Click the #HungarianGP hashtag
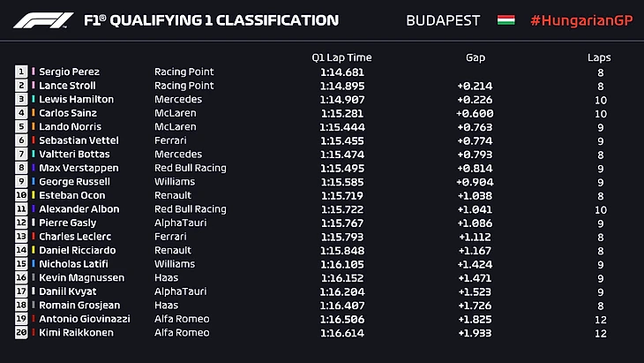This screenshot has height=363, width=644. click(580, 19)
